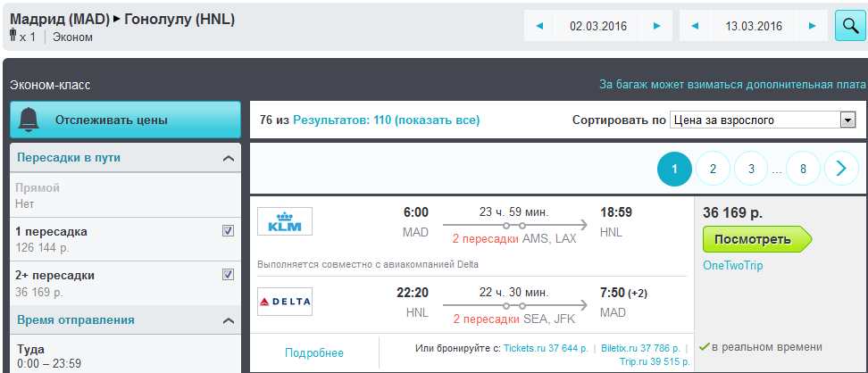Go to previous return date
The image size is (868, 373).
coord(694,26)
